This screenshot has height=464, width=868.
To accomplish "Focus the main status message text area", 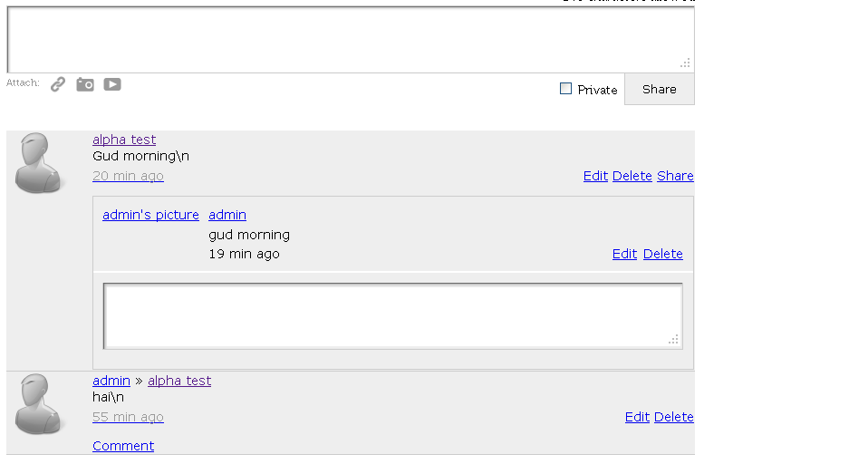I will (351, 39).
